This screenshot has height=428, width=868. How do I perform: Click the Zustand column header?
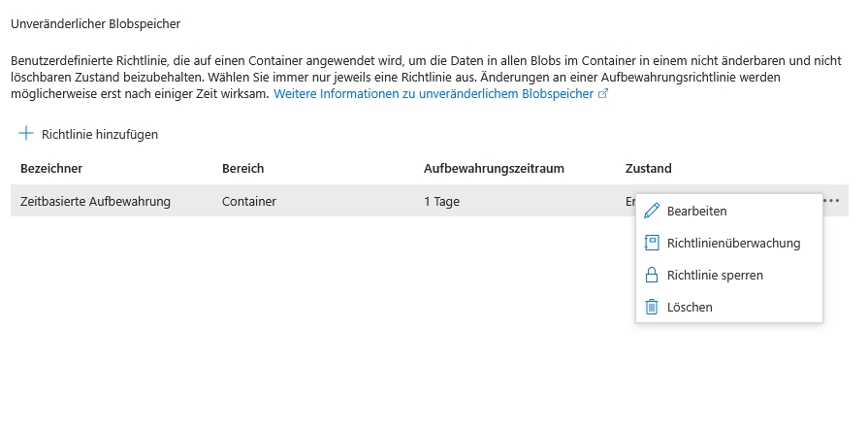click(649, 168)
